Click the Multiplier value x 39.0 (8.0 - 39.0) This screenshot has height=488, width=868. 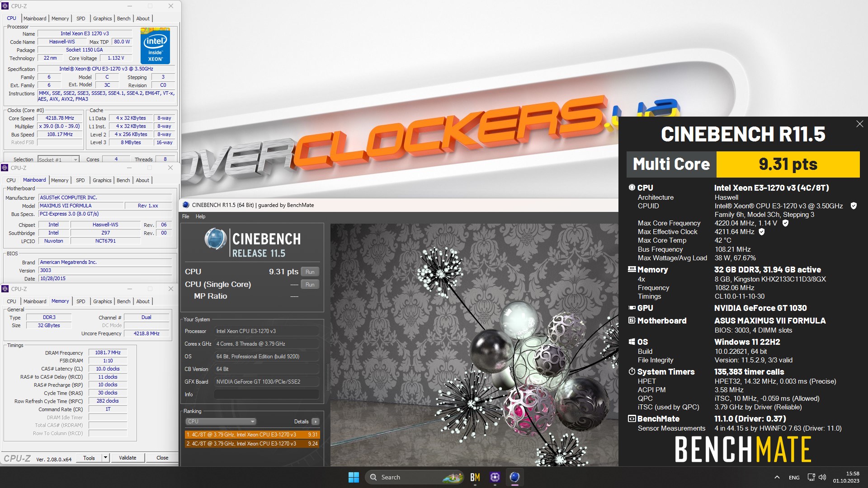60,126
